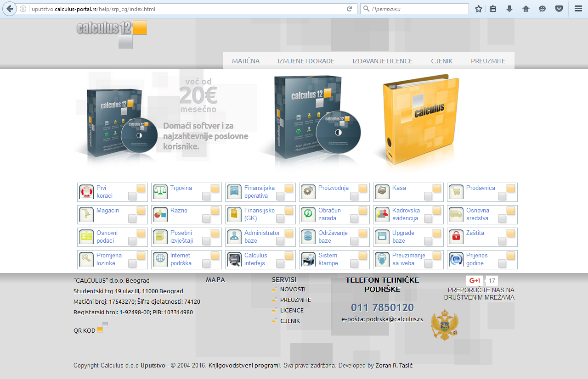Select the Kasa cash register icon
This screenshot has height=379, width=588.
(382, 192)
